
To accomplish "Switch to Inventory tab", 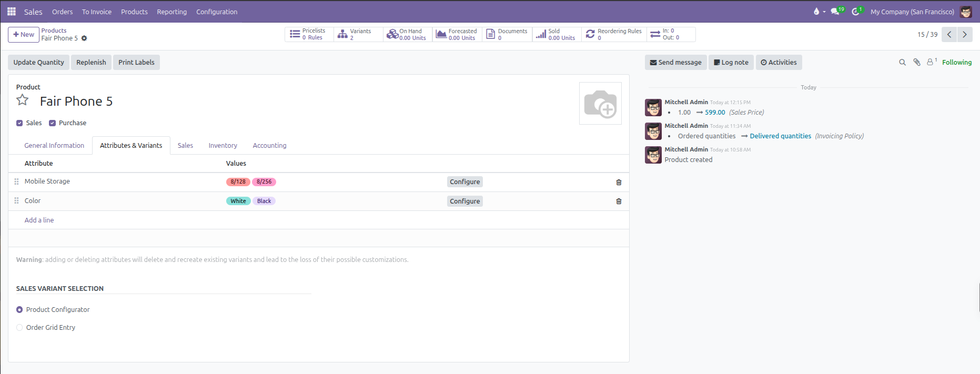I will tap(223, 145).
